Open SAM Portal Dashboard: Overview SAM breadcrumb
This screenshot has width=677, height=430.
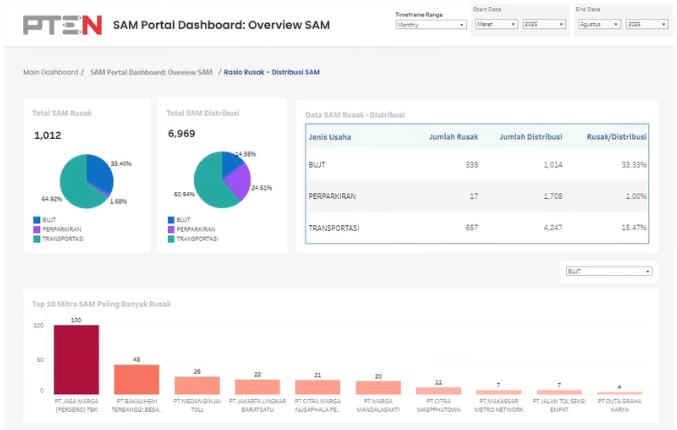point(151,72)
